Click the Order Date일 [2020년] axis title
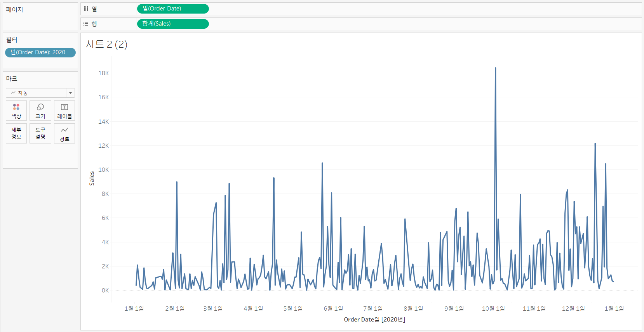Image resolution: width=644 pixels, height=332 pixels. [x=374, y=320]
